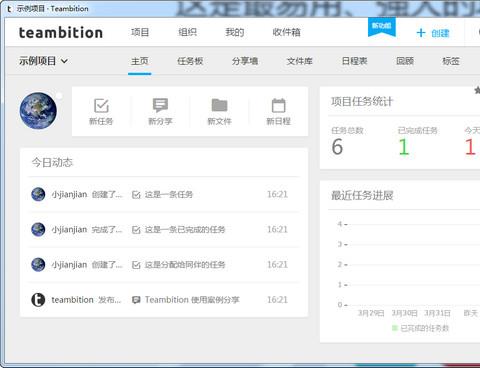Image resolution: width=480 pixels, height=368 pixels.
Task: Switch to the 回顾 tab
Action: [x=405, y=61]
